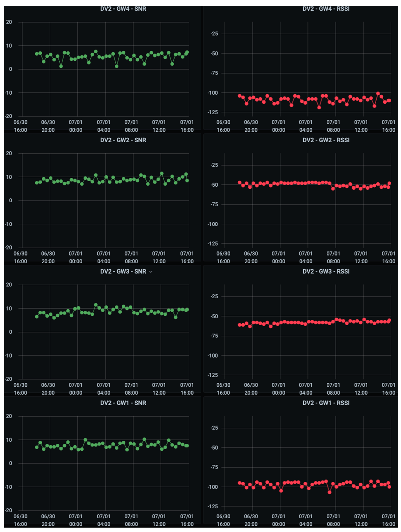Click the first red point in the GW3 RSSI graph
The height and width of the screenshot is (532, 401).
pyautogui.click(x=239, y=325)
